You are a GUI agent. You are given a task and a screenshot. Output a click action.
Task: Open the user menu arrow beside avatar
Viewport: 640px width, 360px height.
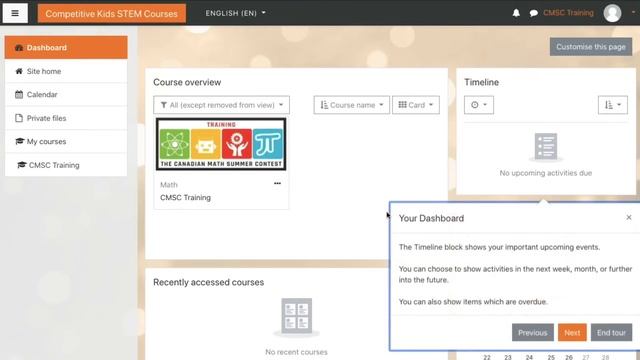(633, 12)
